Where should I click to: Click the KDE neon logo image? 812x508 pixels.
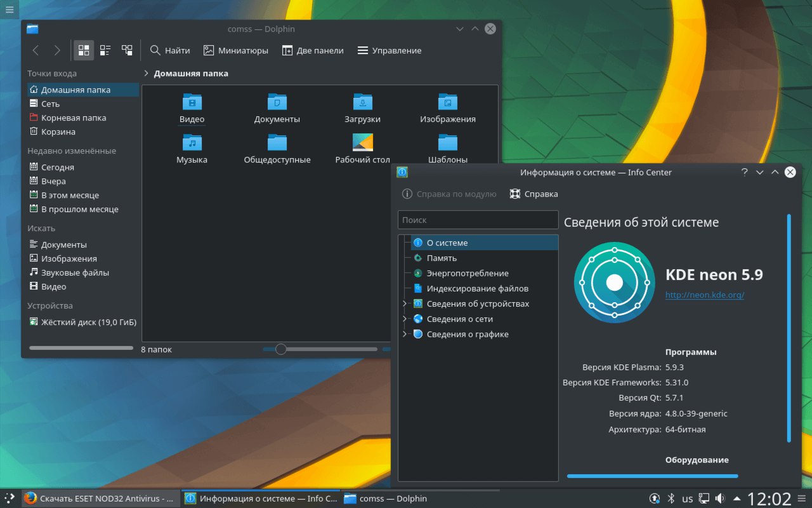[614, 283]
